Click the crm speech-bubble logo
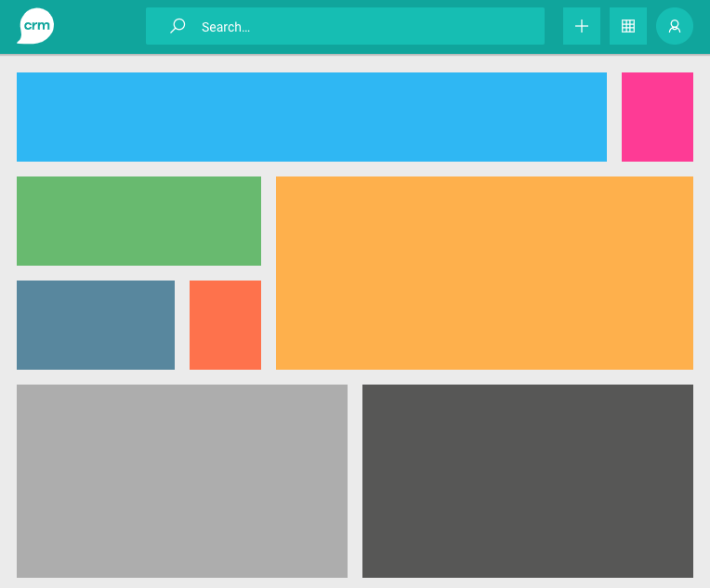The width and height of the screenshot is (710, 588). [x=35, y=26]
